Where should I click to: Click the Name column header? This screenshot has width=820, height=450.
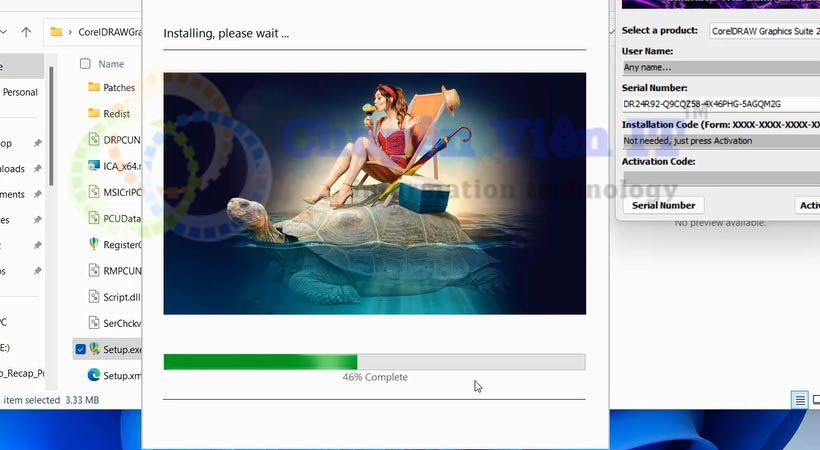coord(111,64)
